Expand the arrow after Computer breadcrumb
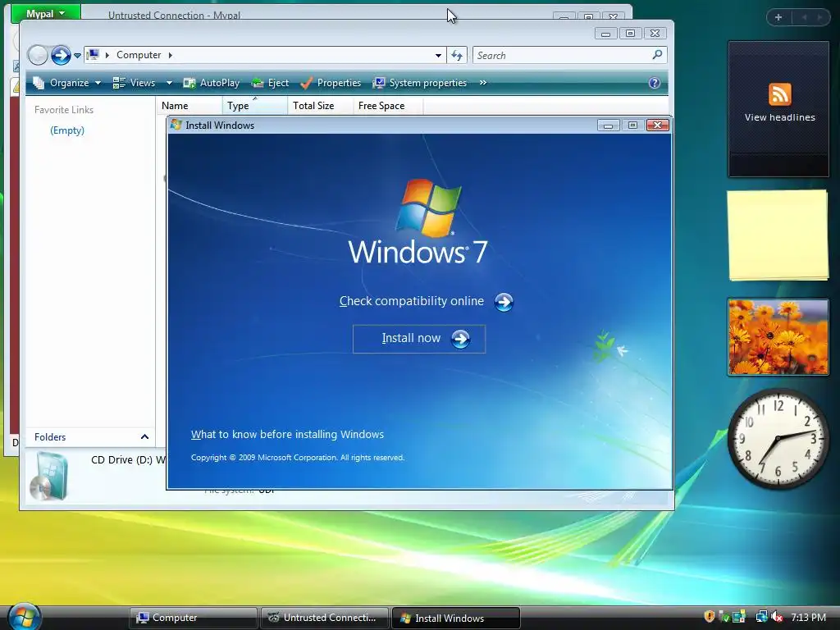This screenshot has width=840, height=630. point(171,55)
